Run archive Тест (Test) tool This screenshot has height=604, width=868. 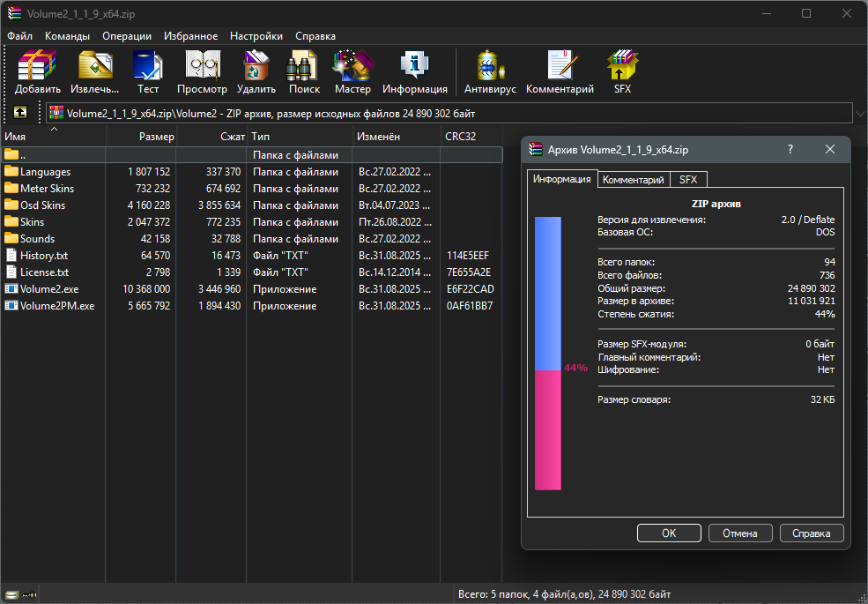click(148, 65)
